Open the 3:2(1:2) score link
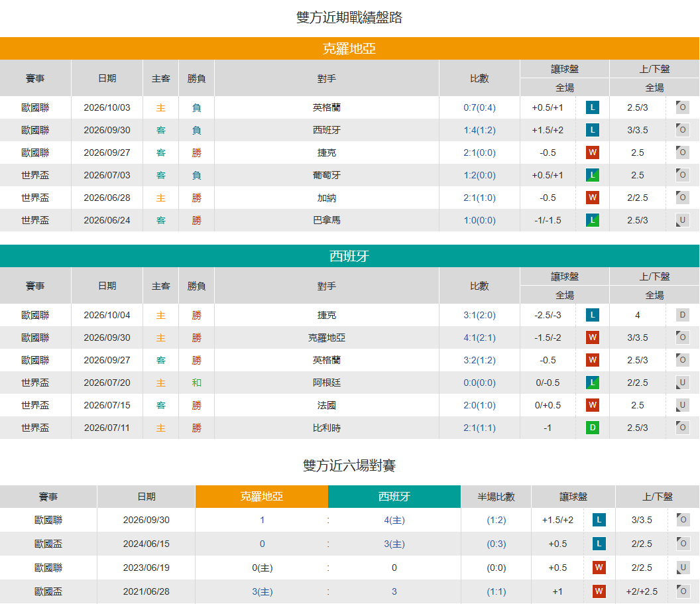 479,360
